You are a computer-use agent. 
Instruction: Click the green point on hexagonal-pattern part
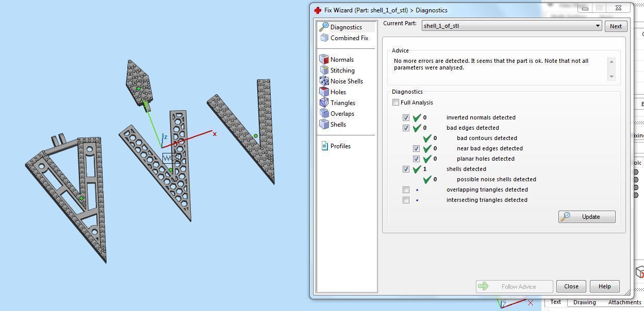171,170
